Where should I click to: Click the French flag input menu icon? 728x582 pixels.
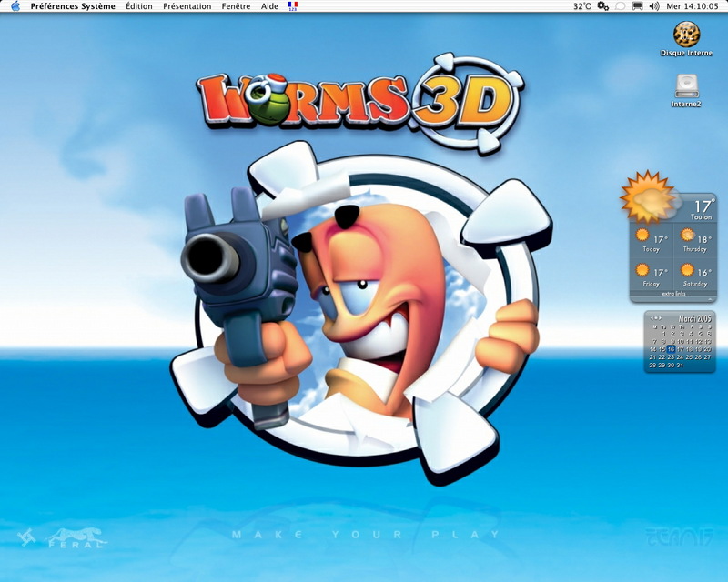click(293, 6)
